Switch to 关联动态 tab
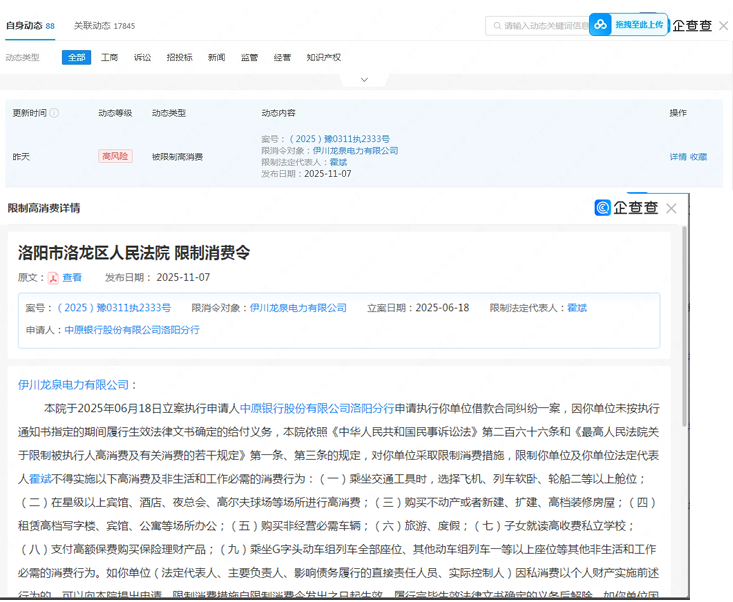 pyautogui.click(x=104, y=25)
